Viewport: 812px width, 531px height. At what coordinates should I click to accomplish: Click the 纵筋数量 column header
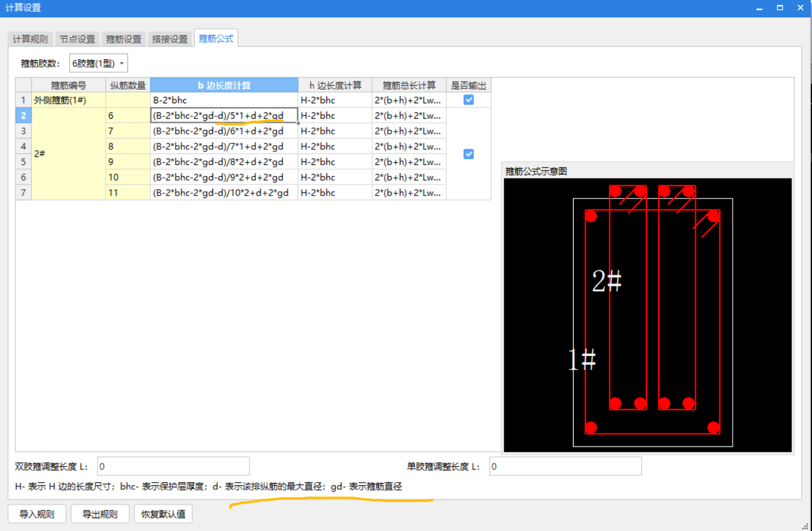click(x=128, y=85)
